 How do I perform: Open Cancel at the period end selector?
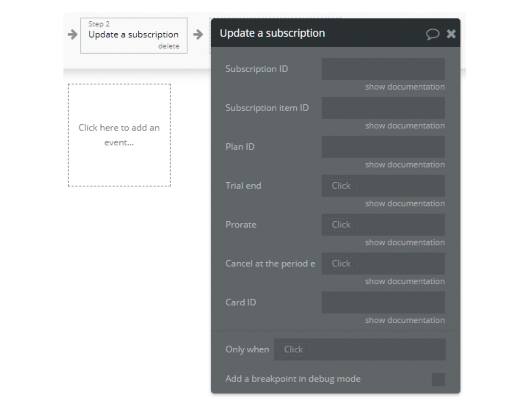[x=341, y=264]
